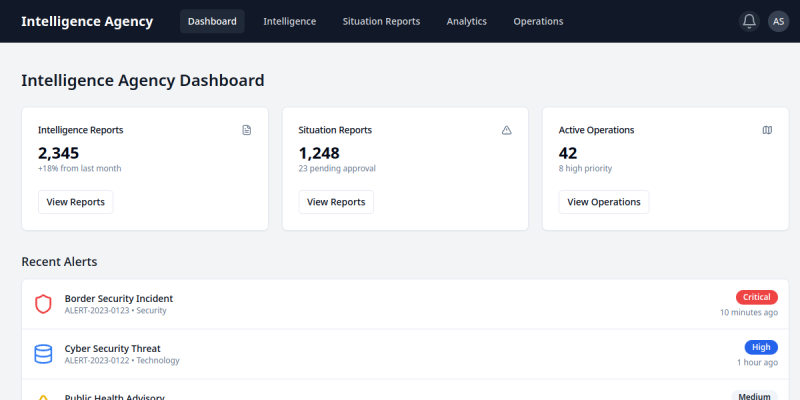The height and width of the screenshot is (400, 800).
Task: Select the Operations nav tab
Action: (x=538, y=21)
